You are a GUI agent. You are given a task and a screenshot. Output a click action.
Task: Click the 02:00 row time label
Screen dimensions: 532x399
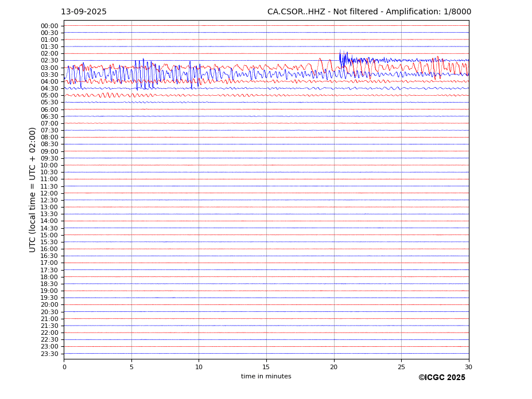[49, 53]
